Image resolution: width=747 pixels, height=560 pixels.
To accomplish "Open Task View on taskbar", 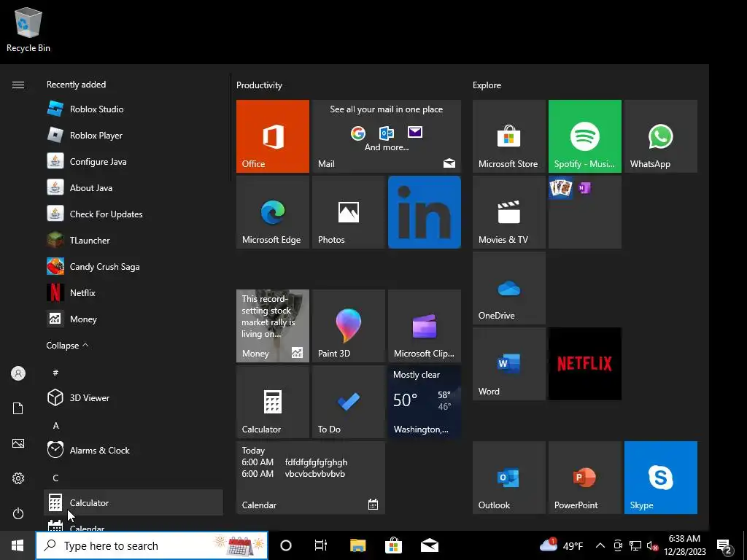I will click(321, 545).
